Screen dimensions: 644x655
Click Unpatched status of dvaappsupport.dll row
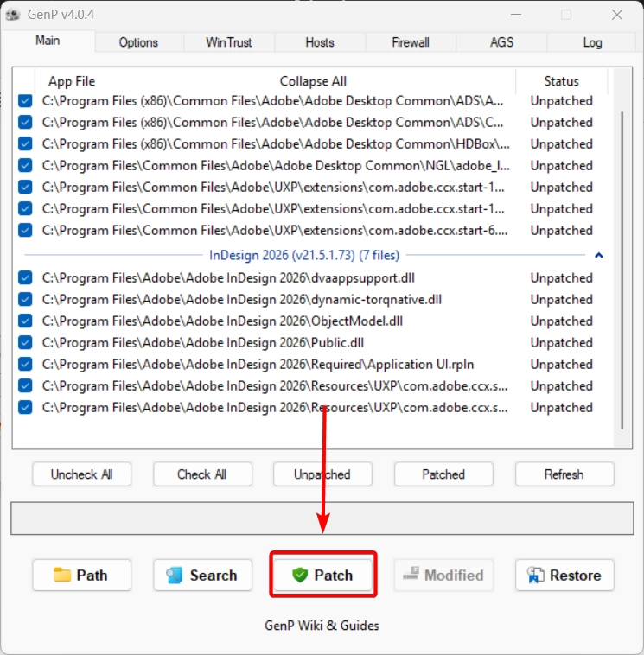click(561, 277)
